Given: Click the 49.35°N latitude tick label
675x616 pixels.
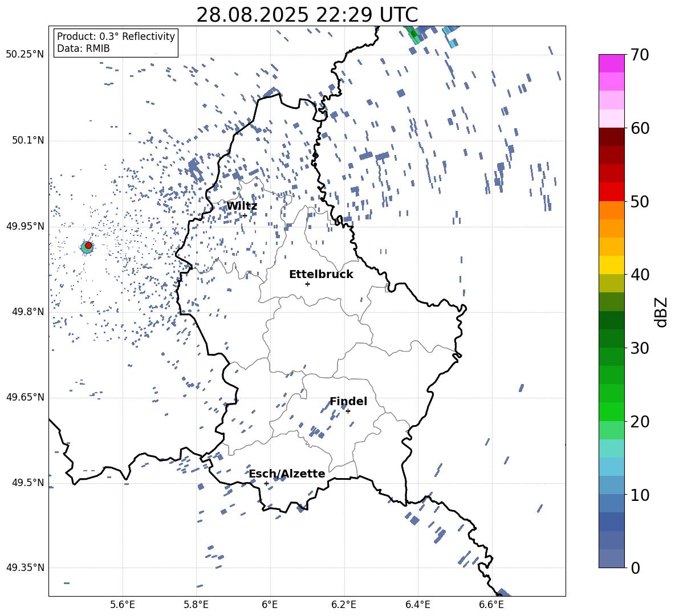Looking at the screenshot, I should click(25, 568).
